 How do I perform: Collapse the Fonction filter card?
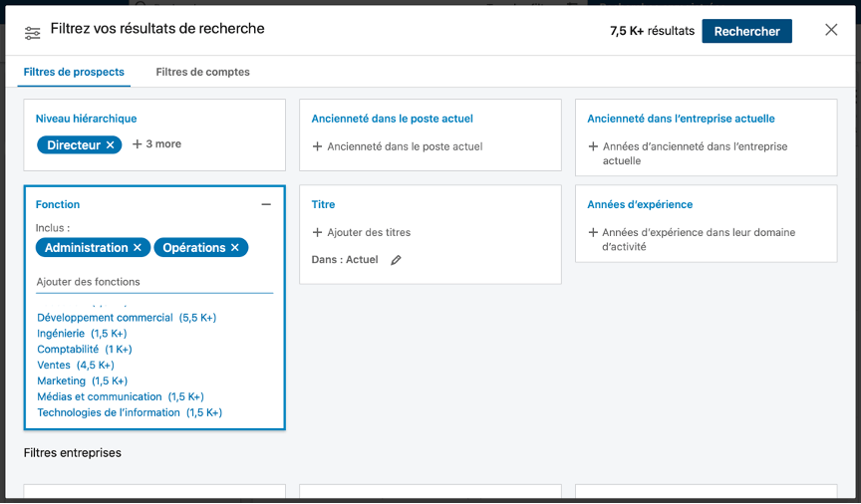tap(266, 204)
